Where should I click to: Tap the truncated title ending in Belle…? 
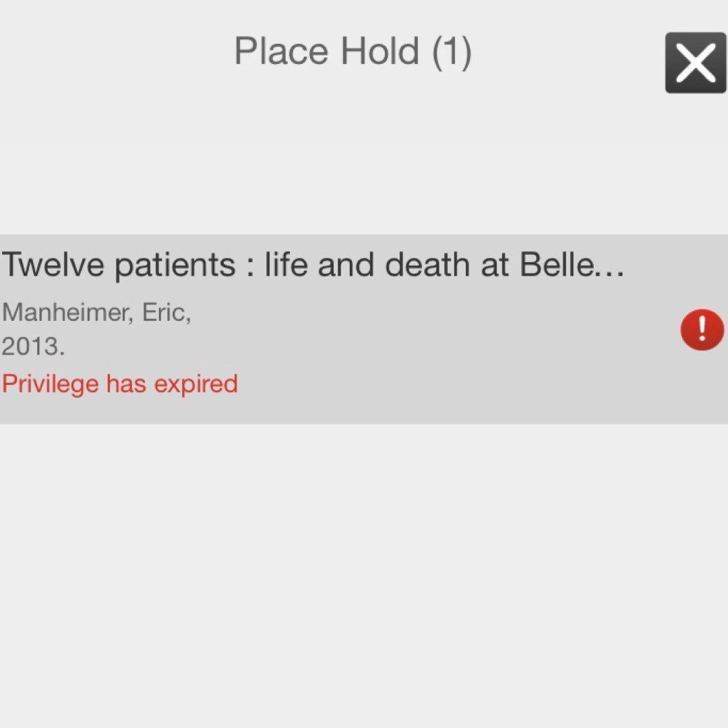click(x=313, y=265)
